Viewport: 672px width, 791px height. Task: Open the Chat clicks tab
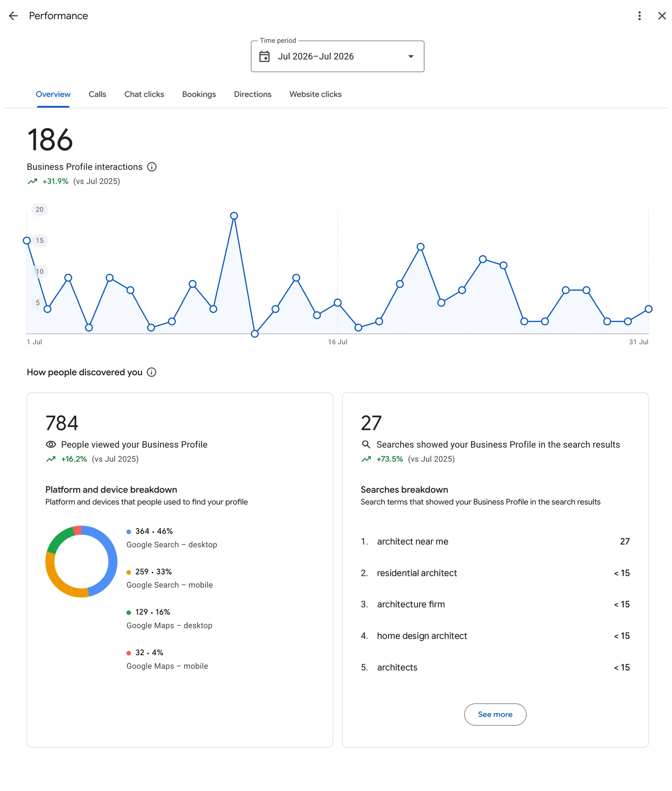(x=144, y=95)
